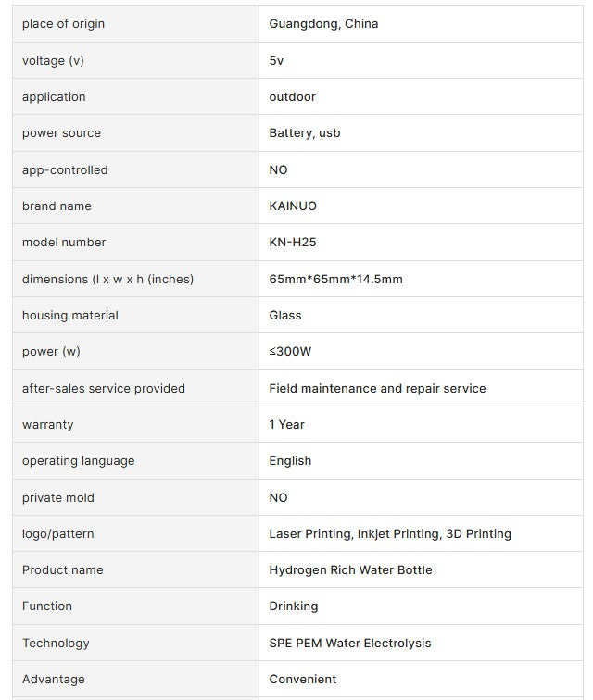
Task: Select the 'Battery, usb' power source value
Action: click(x=304, y=133)
